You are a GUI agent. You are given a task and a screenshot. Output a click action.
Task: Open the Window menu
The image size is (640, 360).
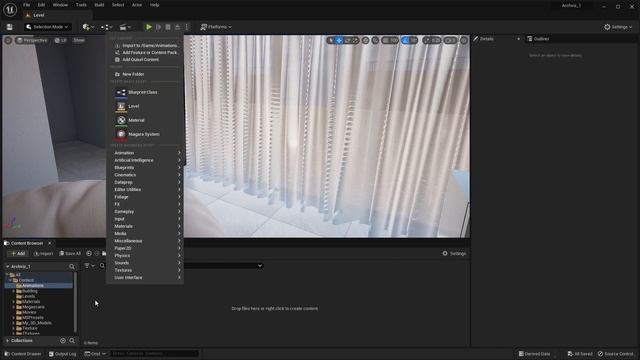pos(60,5)
